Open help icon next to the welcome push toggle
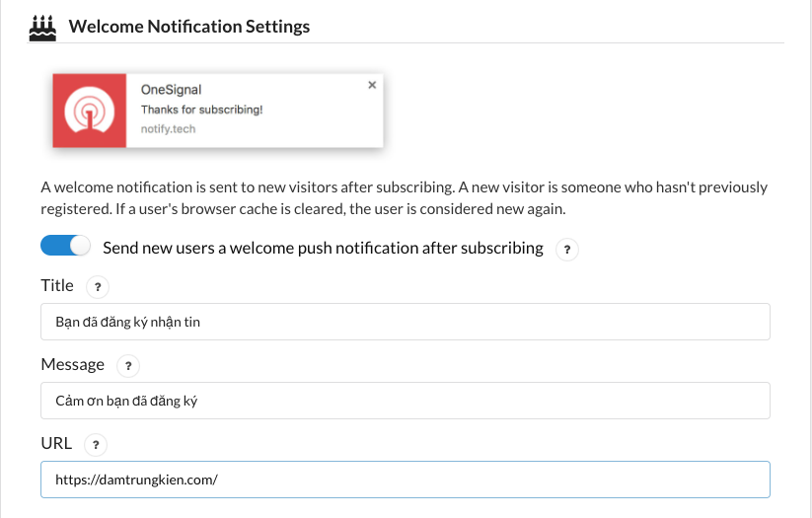Image resolution: width=812 pixels, height=518 pixels. pyautogui.click(x=567, y=250)
